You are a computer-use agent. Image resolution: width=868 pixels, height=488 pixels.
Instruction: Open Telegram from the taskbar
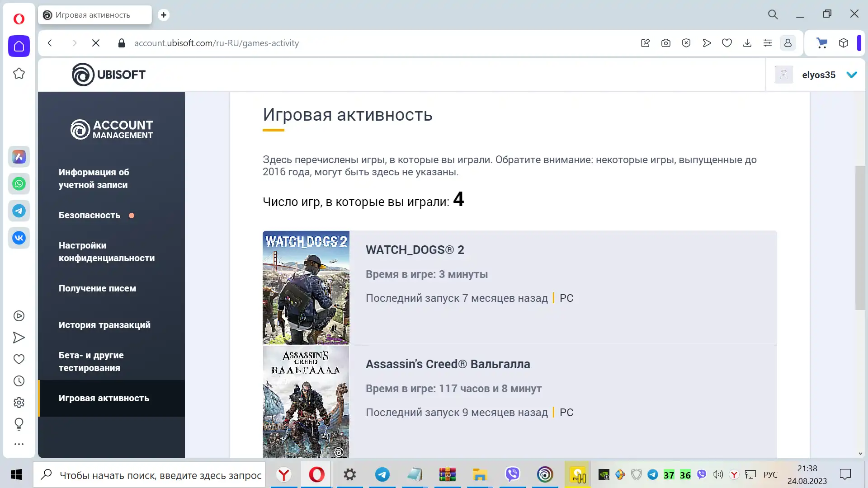tap(382, 475)
